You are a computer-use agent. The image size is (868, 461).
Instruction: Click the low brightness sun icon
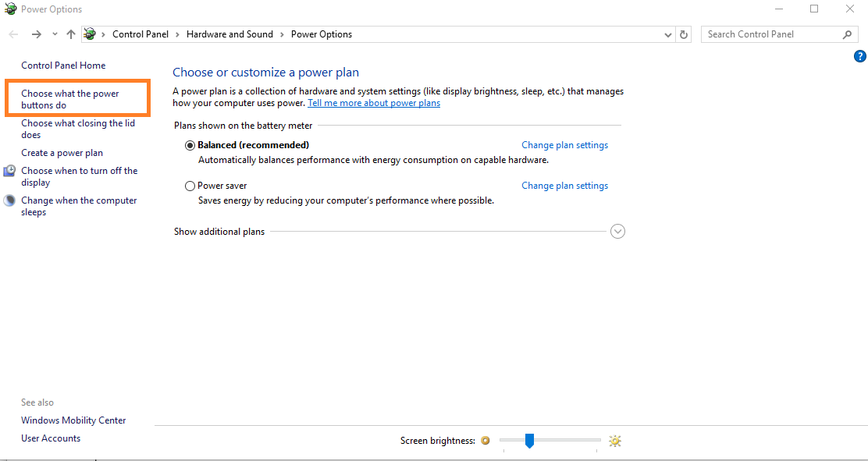tap(486, 441)
